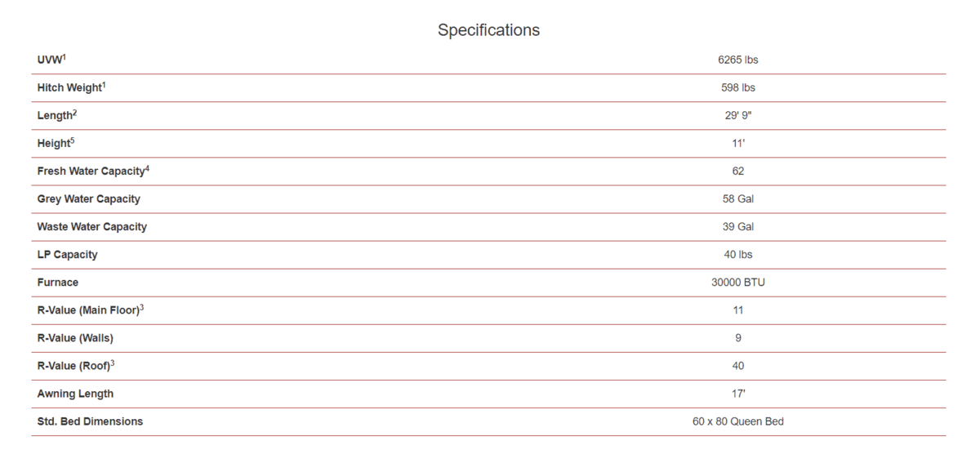The width and height of the screenshot is (980, 459).
Task: Select the UVW row label
Action: [x=51, y=60]
